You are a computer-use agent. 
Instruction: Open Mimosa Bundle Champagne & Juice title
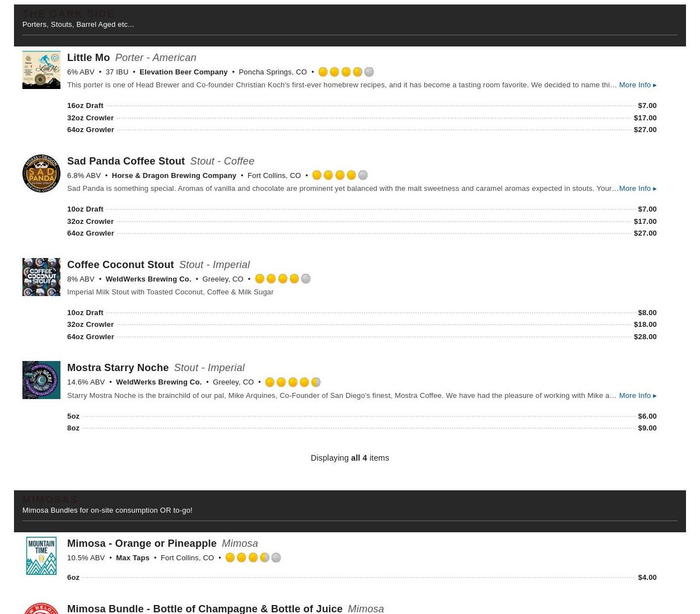pos(204,608)
